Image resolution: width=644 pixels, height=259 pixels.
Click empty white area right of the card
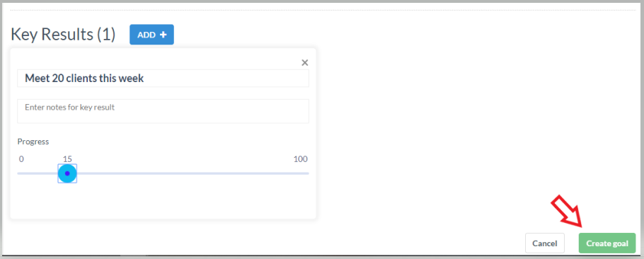(472, 123)
